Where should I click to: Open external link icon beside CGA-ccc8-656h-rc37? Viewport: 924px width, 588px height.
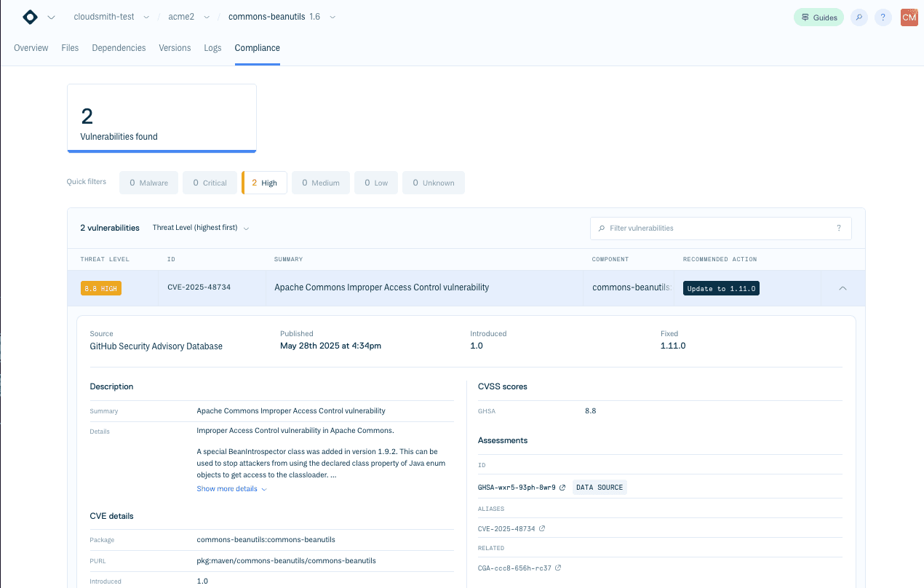558,568
